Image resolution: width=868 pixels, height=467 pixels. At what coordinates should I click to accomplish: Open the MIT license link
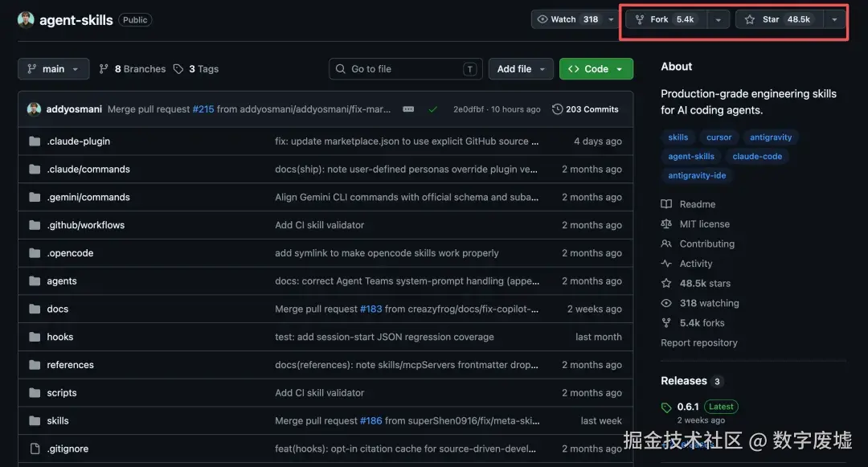705,224
